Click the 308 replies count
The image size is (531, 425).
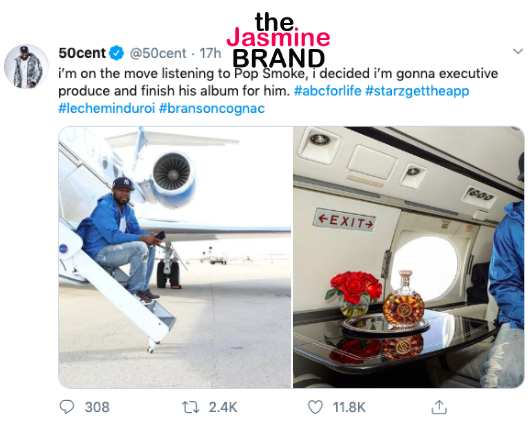97,407
